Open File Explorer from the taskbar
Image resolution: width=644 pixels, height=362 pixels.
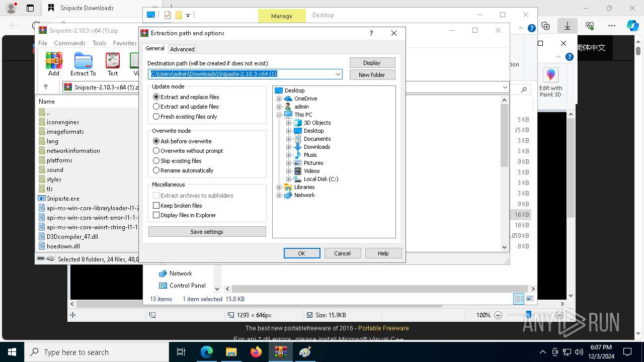[x=231, y=352]
